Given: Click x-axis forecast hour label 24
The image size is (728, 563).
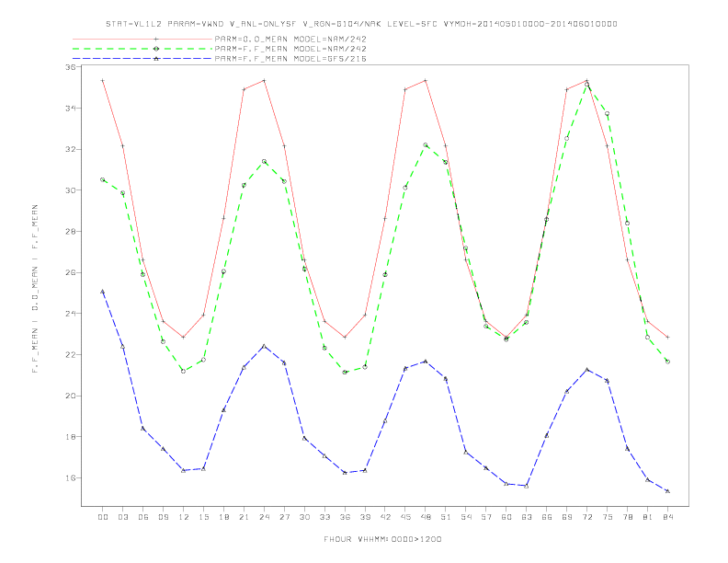Looking at the screenshot, I should (x=264, y=517).
